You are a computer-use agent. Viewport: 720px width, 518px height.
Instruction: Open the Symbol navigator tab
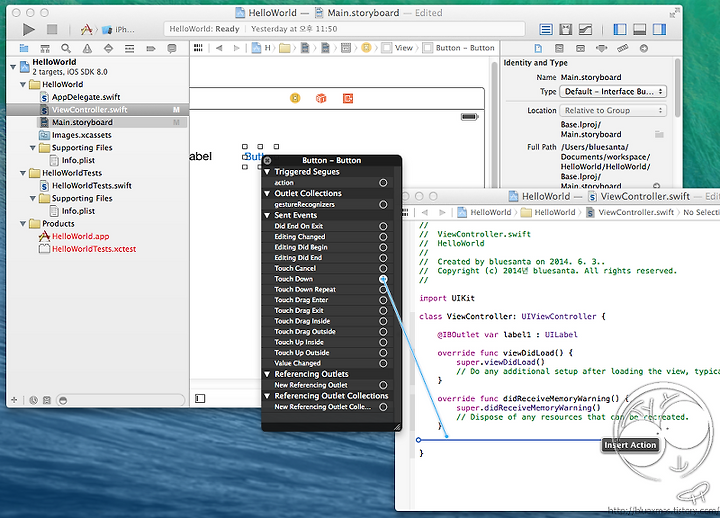(x=45, y=48)
